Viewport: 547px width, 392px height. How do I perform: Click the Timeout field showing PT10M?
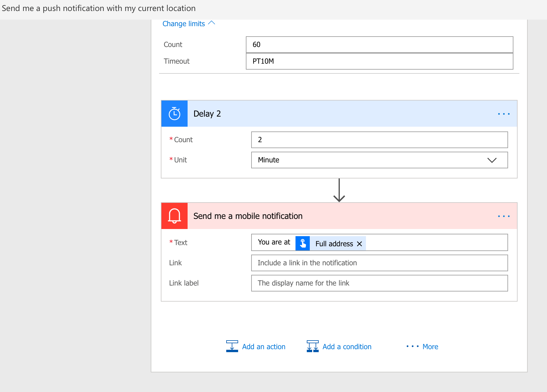click(379, 61)
